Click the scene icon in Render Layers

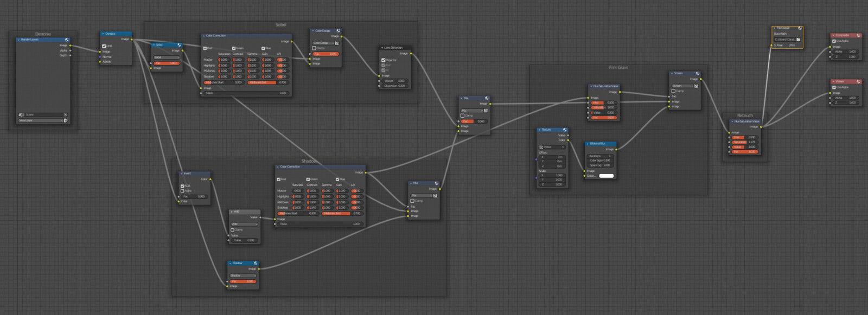[22, 115]
